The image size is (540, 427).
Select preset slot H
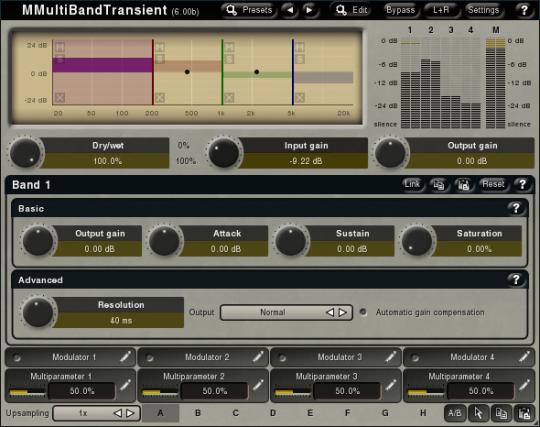point(423,413)
